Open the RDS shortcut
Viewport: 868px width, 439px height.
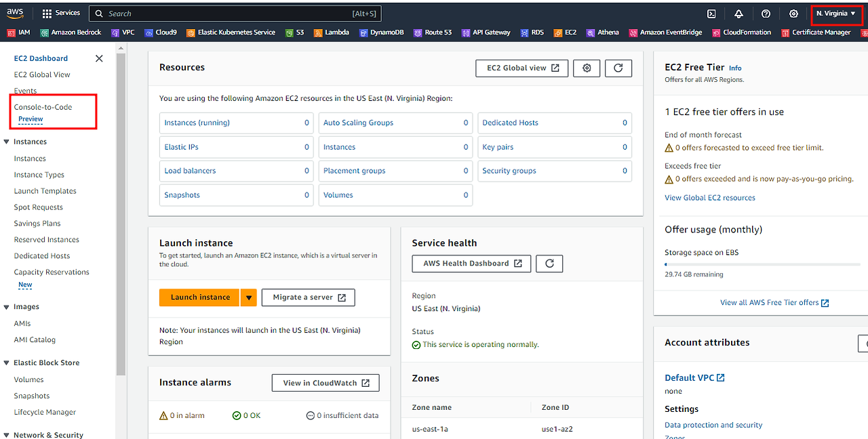[x=532, y=33]
